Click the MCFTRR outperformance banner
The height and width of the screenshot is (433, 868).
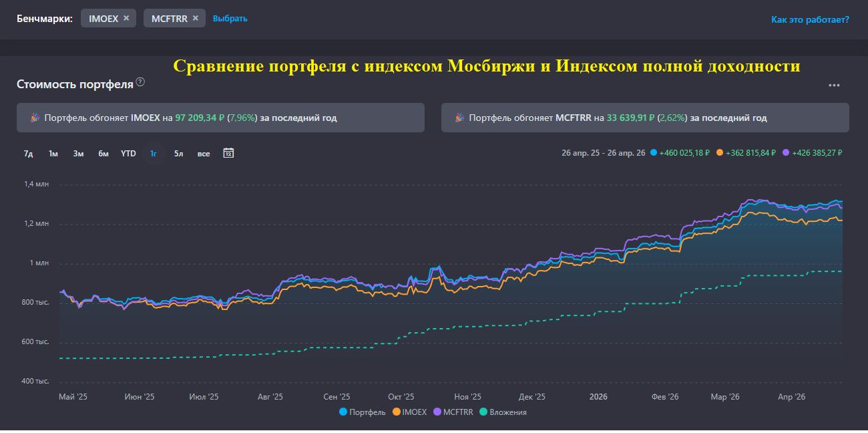point(645,118)
